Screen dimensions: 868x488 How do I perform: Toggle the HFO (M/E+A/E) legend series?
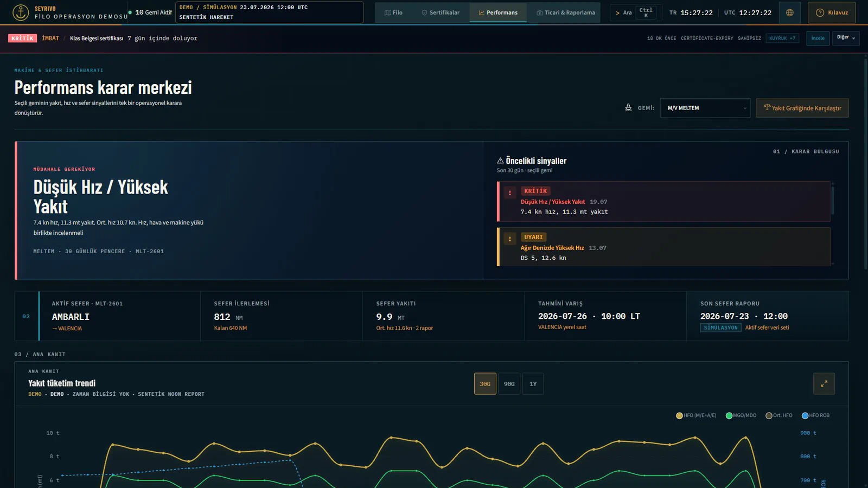tap(696, 415)
